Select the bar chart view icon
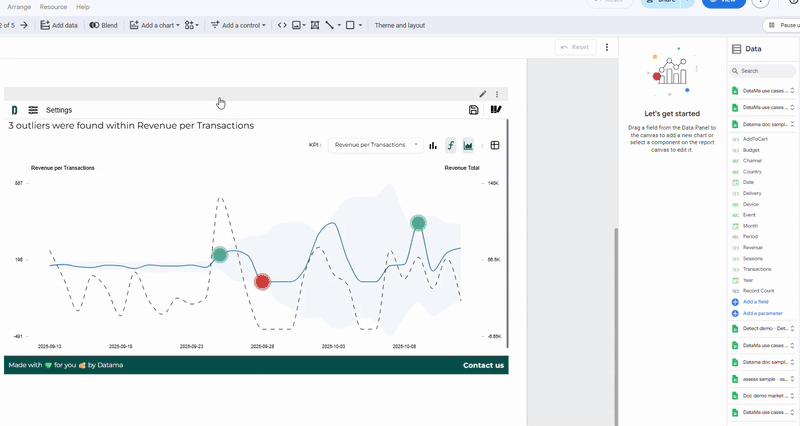This screenshot has width=800, height=426. [433, 145]
